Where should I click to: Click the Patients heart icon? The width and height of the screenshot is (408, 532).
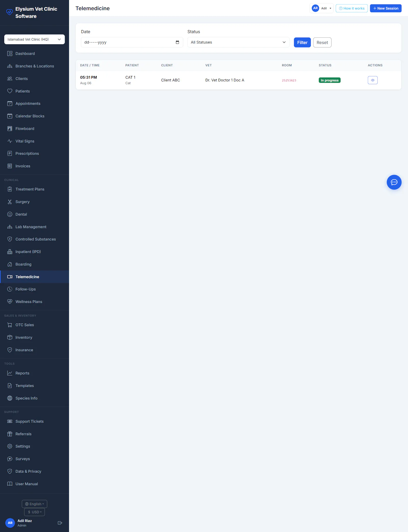coord(10,91)
